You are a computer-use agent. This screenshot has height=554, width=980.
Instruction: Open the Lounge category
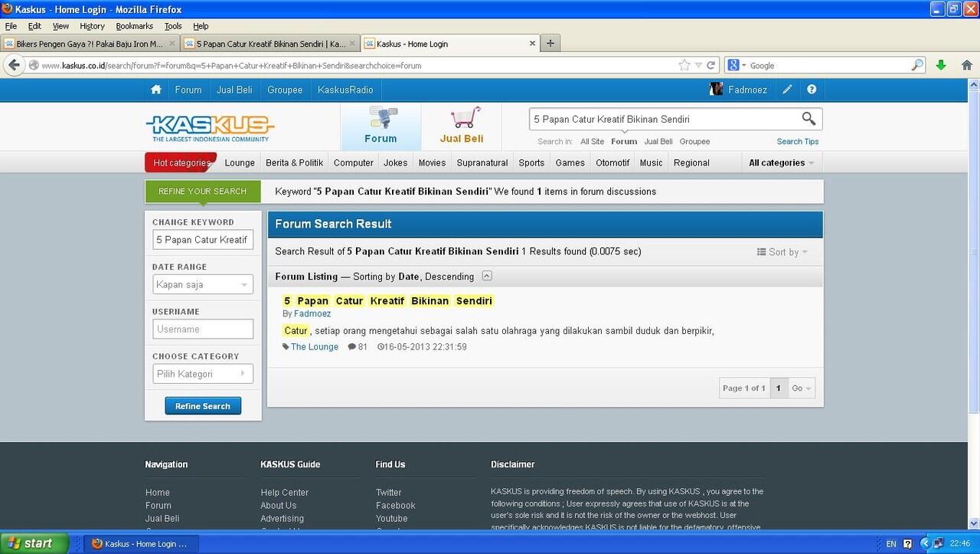tap(240, 162)
